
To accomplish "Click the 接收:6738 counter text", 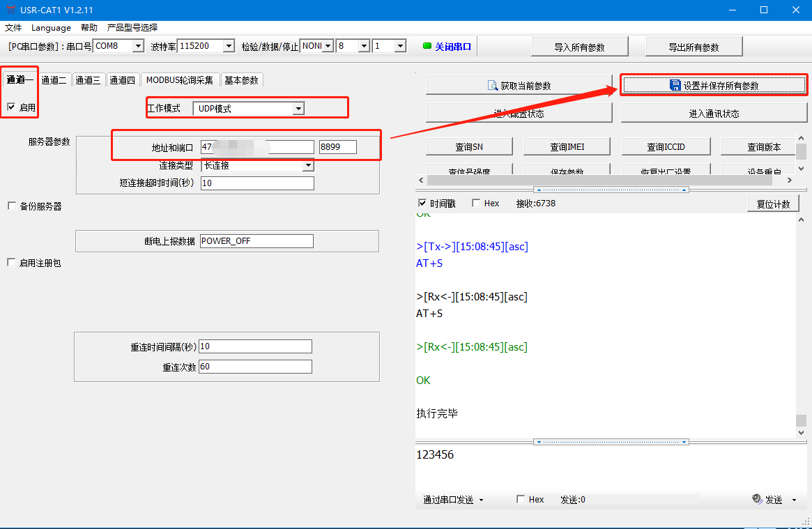I will (x=535, y=204).
